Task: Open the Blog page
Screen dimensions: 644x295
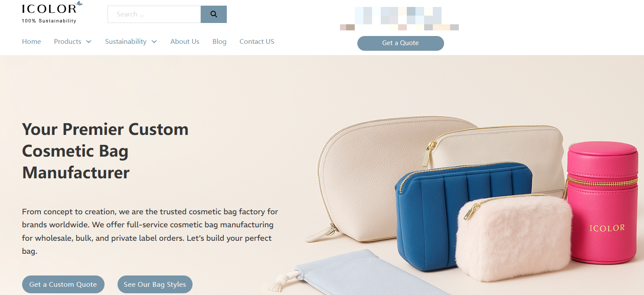Action: coord(219,42)
